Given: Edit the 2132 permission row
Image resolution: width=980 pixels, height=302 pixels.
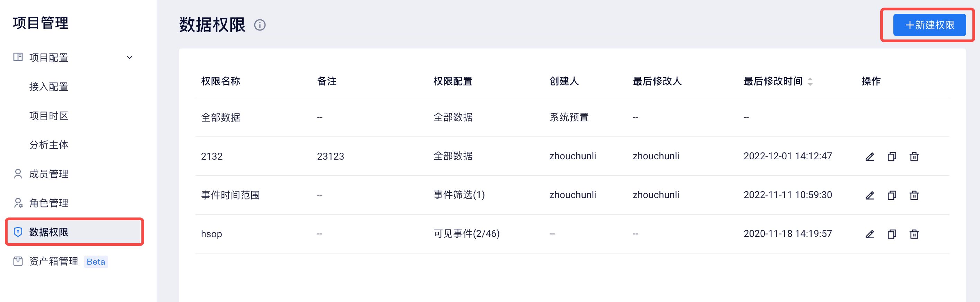Looking at the screenshot, I should 870,156.
